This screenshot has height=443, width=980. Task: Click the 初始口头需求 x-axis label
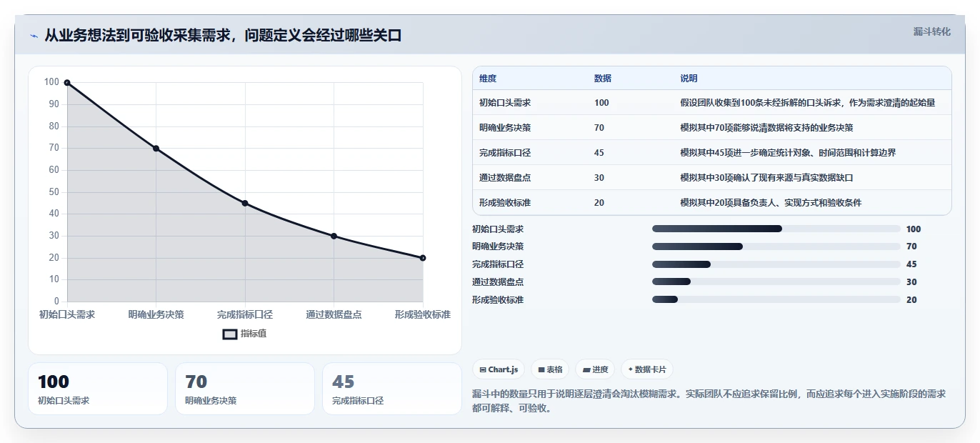pos(67,314)
